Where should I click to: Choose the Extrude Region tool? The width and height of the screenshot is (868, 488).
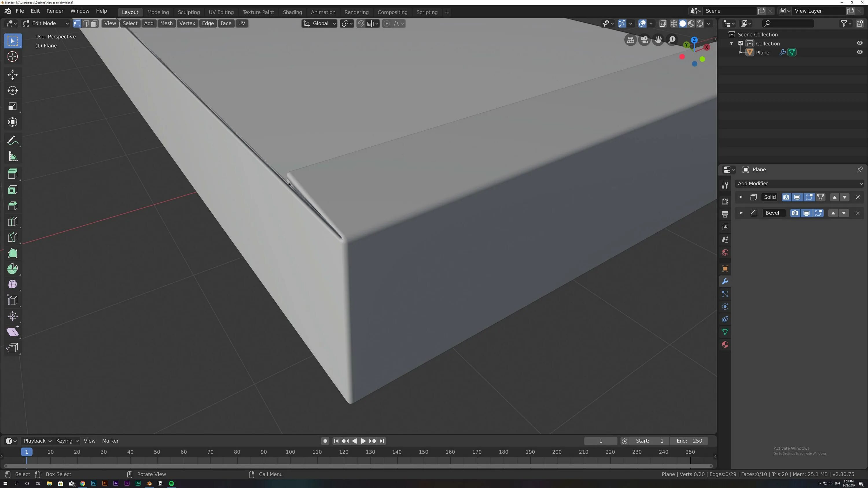point(12,174)
